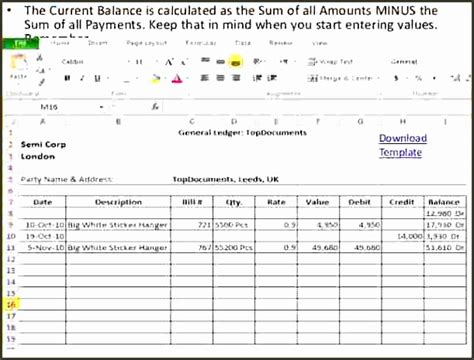
Task: Click the Accounting dollar format icon
Action: (x=396, y=78)
